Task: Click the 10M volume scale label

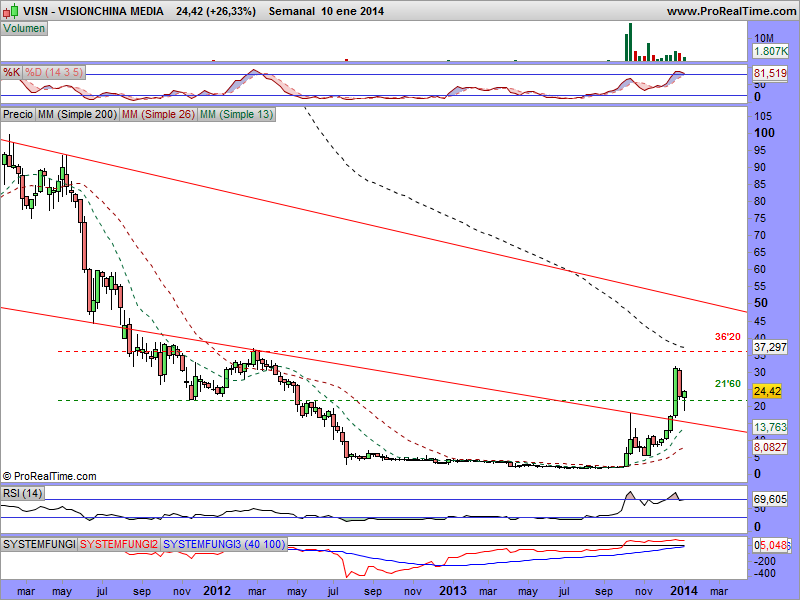Action: pyautogui.click(x=764, y=38)
